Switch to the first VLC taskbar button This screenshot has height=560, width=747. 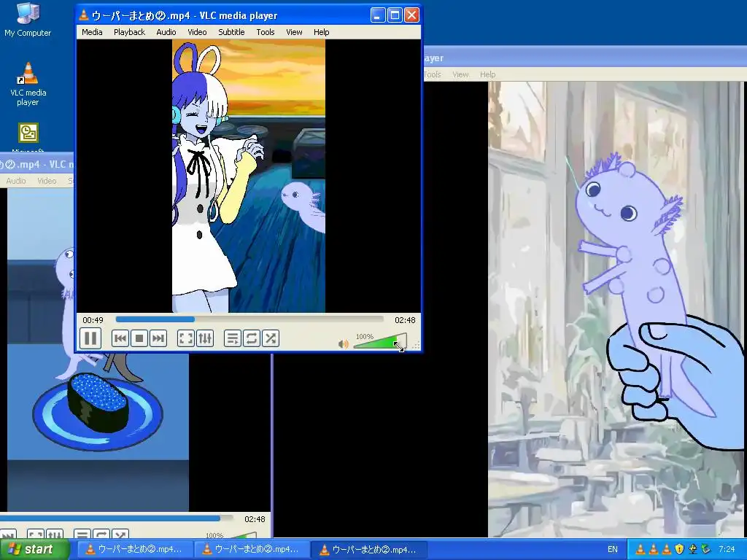coord(134,550)
